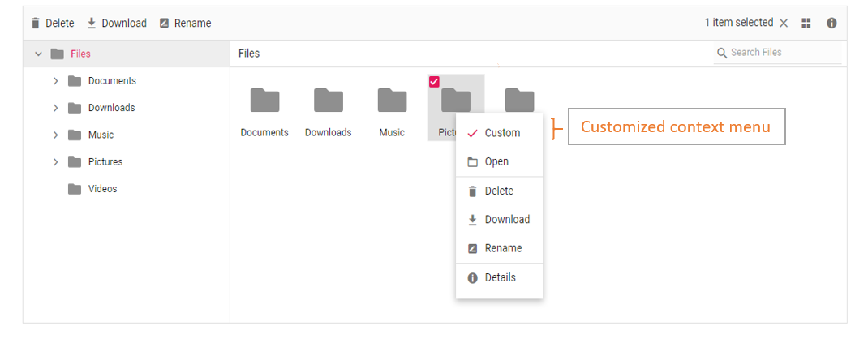Expand the Pictures tree node arrow

tap(55, 162)
